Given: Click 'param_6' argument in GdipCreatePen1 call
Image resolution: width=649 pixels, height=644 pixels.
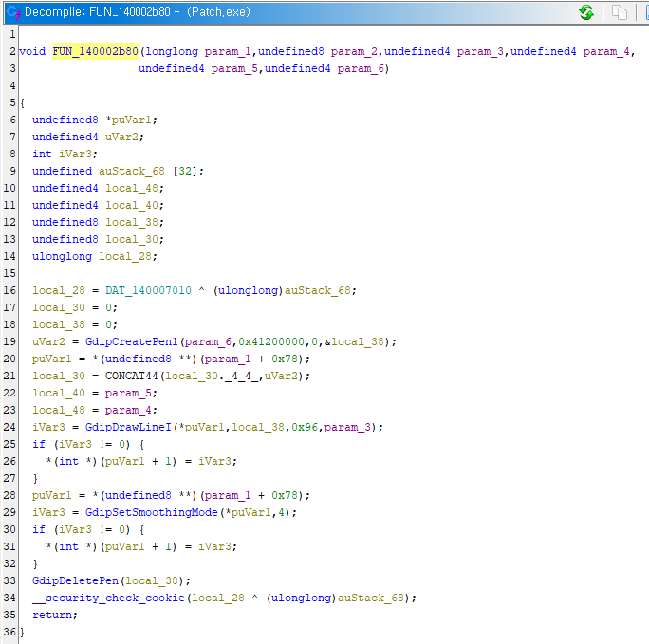Looking at the screenshot, I should pos(208,342).
